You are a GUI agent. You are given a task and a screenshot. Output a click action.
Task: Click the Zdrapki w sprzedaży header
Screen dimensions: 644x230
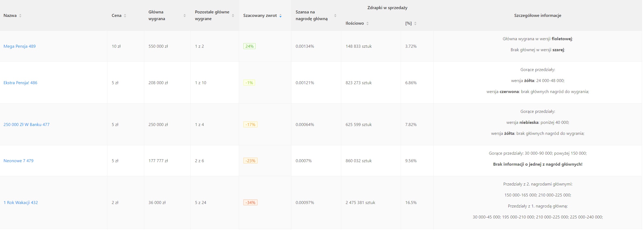click(387, 8)
